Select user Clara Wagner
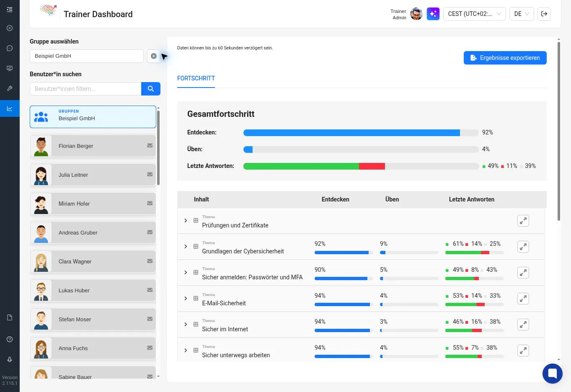This screenshot has height=392, width=571. [x=93, y=261]
